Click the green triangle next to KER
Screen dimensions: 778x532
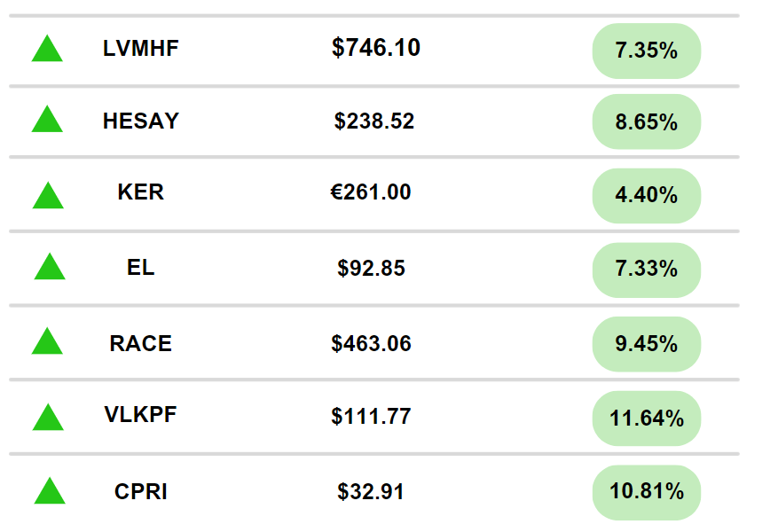(x=48, y=195)
